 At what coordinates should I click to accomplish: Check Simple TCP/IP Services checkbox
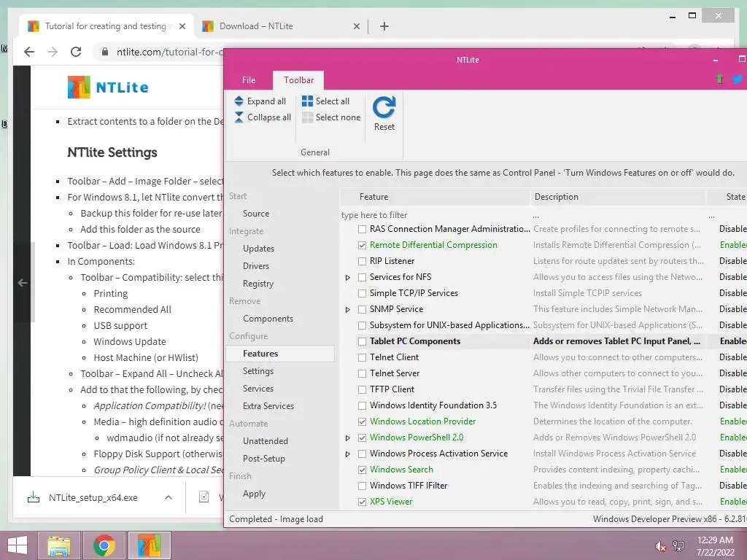[x=362, y=293]
